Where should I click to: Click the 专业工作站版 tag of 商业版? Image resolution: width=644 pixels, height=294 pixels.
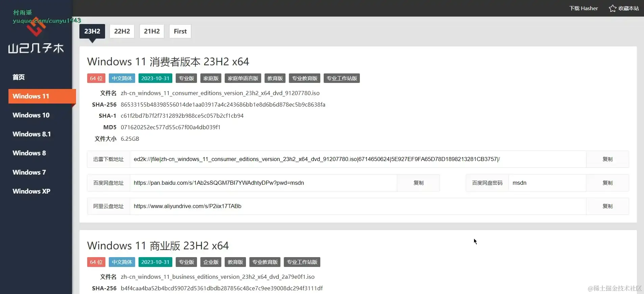(x=302, y=262)
